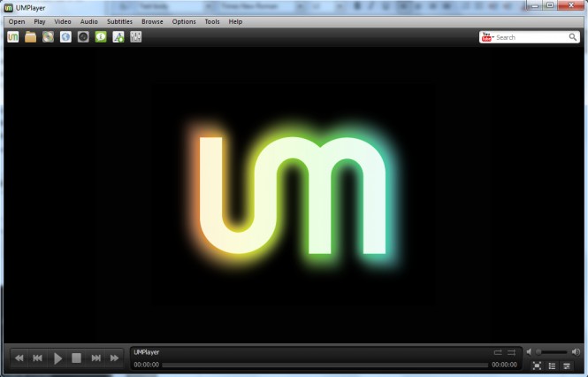This screenshot has height=377, width=588.
Task: Open the Help menu
Action: pos(235,22)
